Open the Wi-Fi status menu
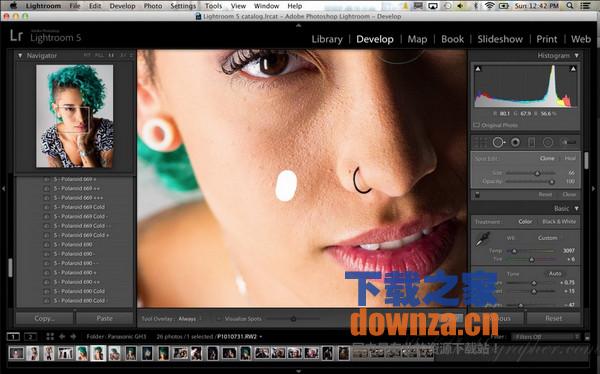The height and width of the screenshot is (374, 600). [x=489, y=6]
